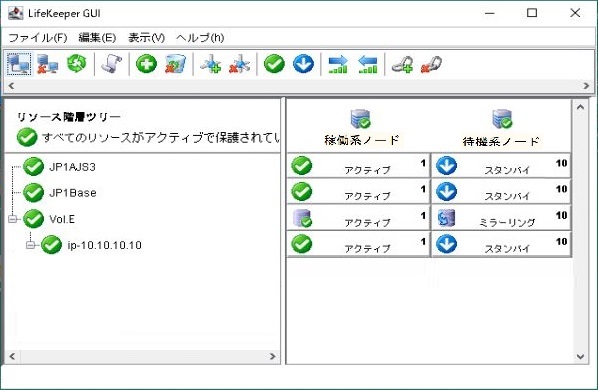Click the toolbar scroll right arrow
Image resolution: width=598 pixels, height=390 pixels.
[x=586, y=86]
